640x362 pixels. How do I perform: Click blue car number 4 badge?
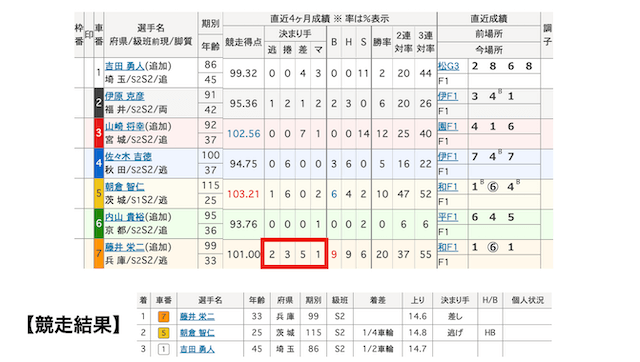pos(99,163)
